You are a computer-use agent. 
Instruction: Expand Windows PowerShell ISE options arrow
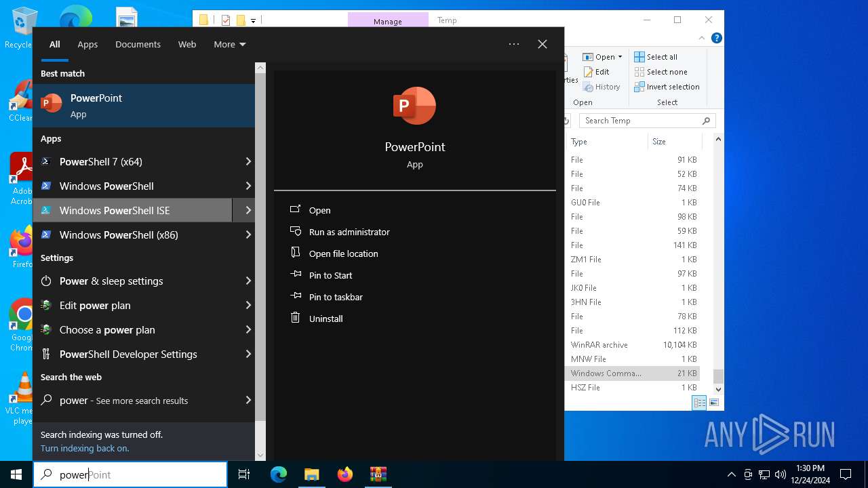coord(248,210)
